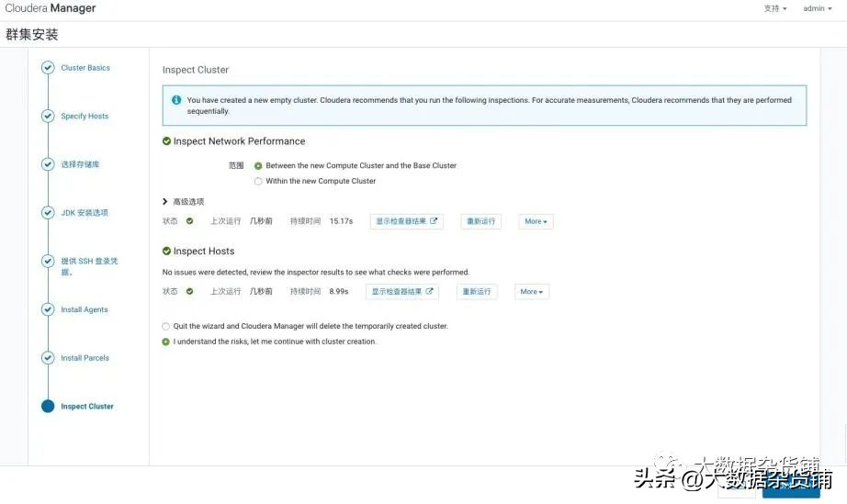Click the No issues were detected message
Image resolution: width=847 pixels, height=504 pixels.
pyautogui.click(x=316, y=272)
